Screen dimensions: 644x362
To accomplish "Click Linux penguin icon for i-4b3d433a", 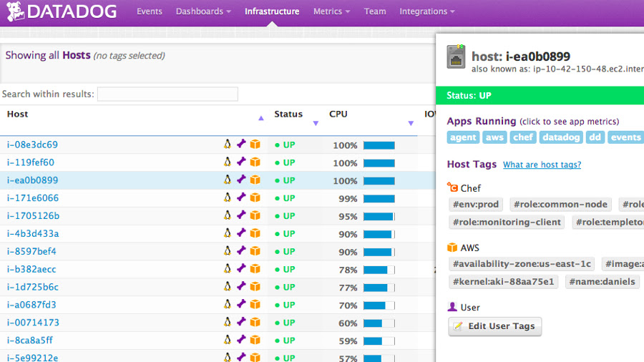I will pos(227,233).
